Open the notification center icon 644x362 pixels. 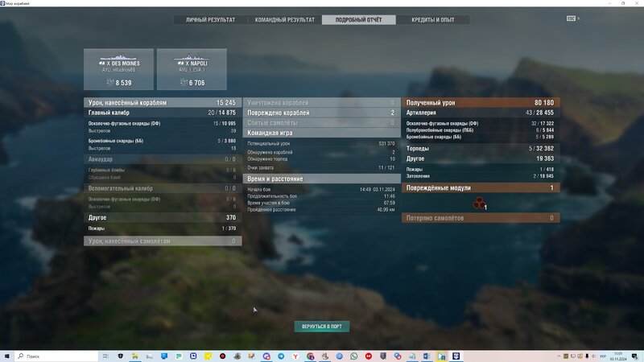pyautogui.click(x=635, y=356)
